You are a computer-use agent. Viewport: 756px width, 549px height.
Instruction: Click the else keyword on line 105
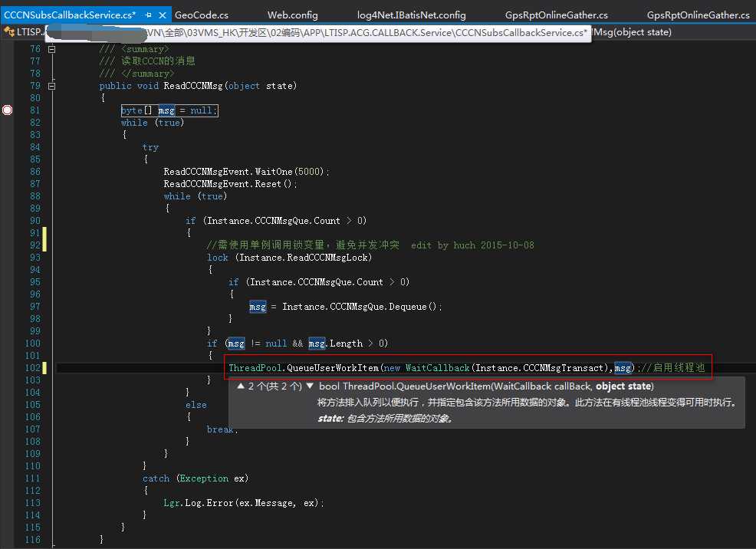coord(196,405)
